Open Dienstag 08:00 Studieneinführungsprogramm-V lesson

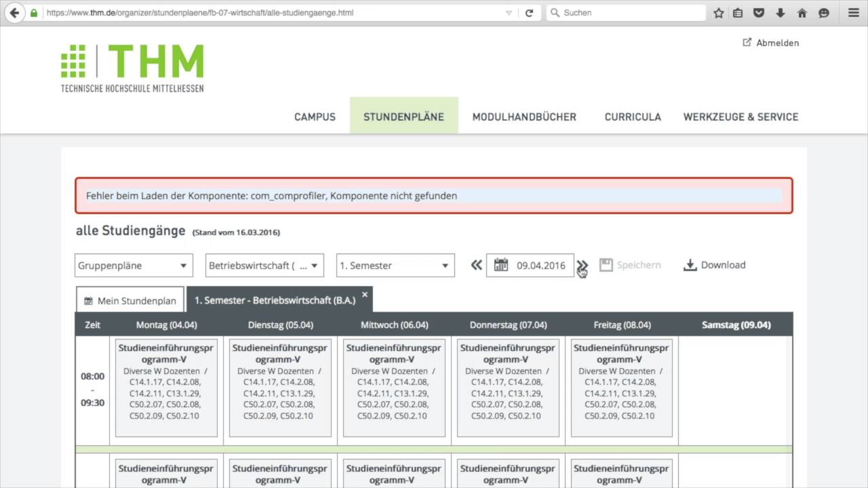(x=280, y=388)
